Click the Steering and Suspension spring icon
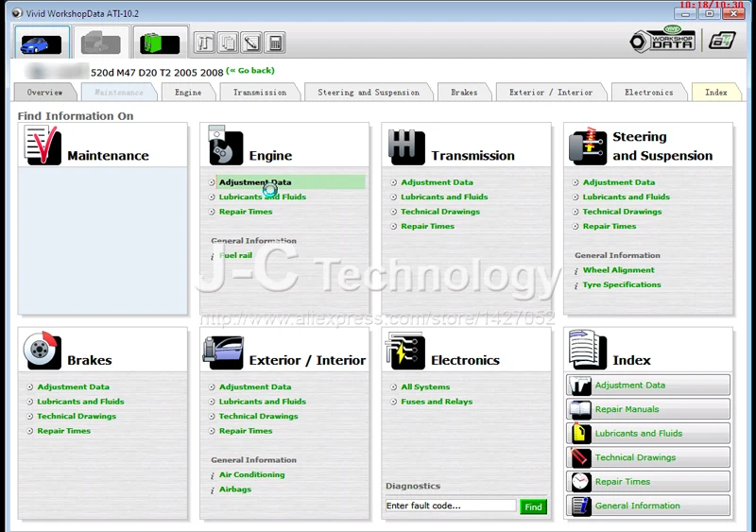This screenshot has height=532, width=756. coord(587,146)
